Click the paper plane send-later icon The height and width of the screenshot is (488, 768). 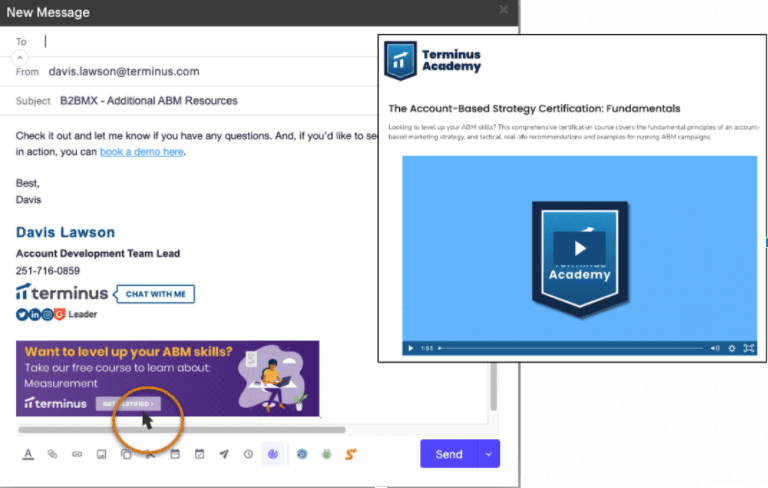click(x=224, y=454)
